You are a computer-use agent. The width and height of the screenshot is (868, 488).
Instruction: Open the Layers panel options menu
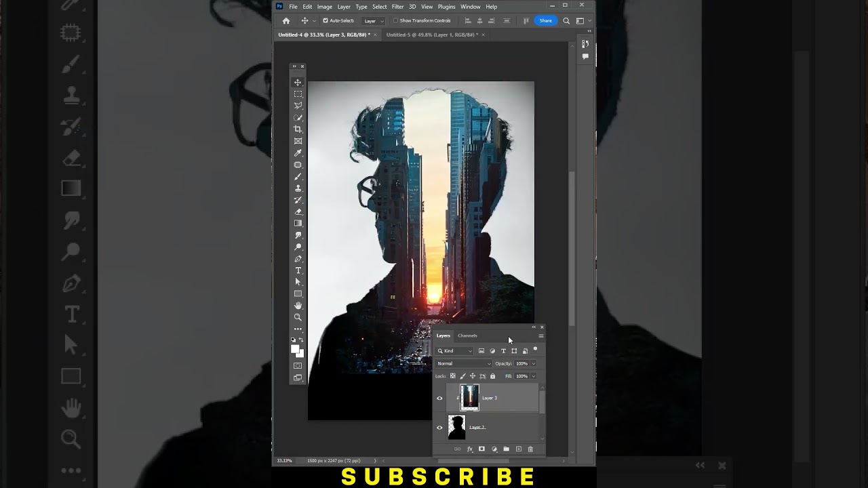[540, 335]
